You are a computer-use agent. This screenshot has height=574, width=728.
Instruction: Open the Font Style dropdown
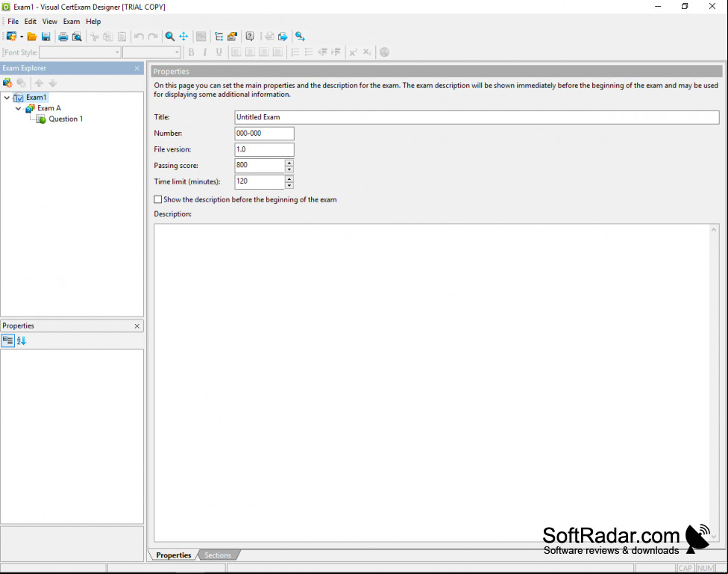117,52
